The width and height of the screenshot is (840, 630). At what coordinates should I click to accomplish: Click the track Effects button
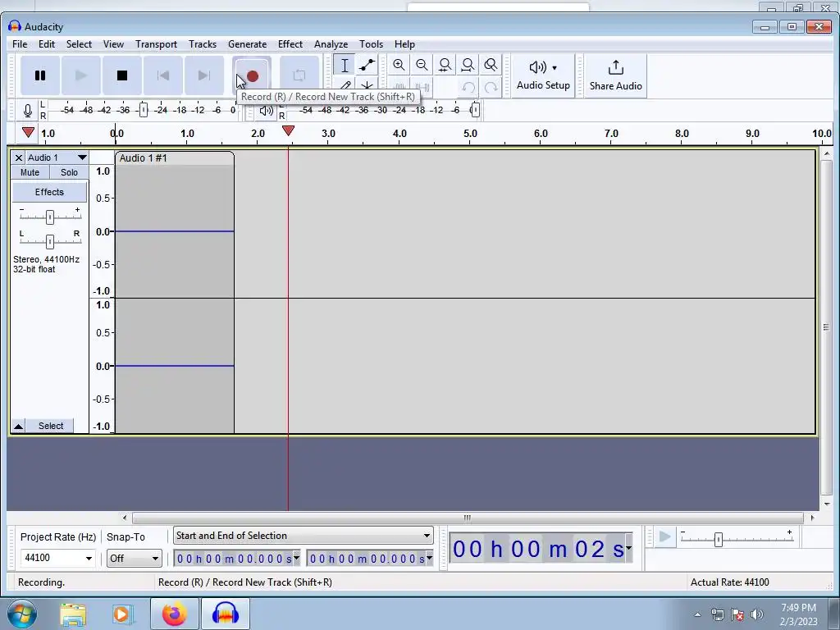[x=49, y=192]
